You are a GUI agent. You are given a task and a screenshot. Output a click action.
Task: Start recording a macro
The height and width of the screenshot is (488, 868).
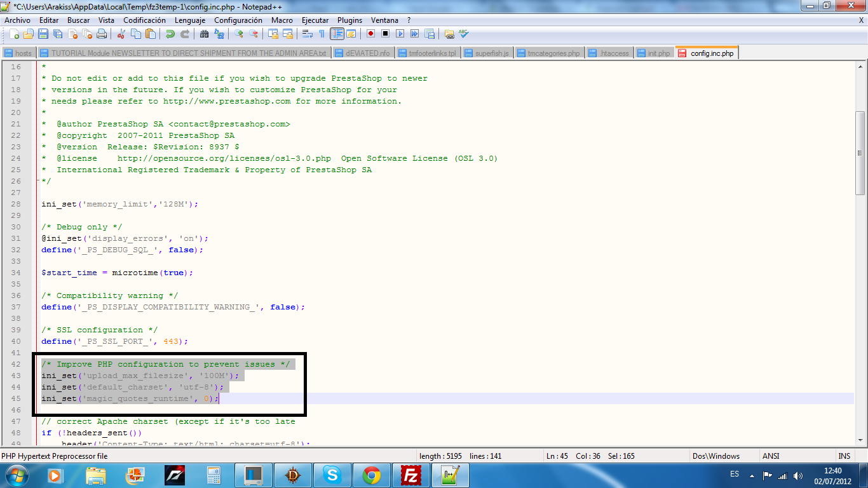pyautogui.click(x=370, y=34)
